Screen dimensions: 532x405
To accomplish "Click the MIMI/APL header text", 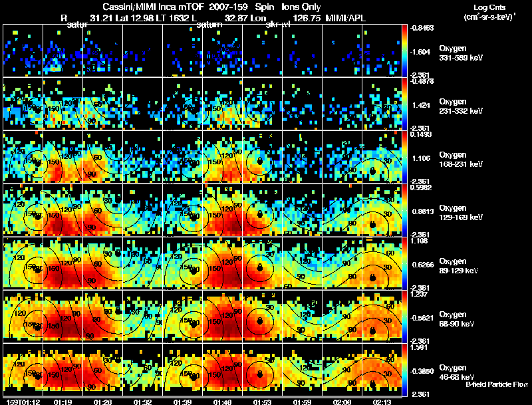I will click(x=345, y=19).
